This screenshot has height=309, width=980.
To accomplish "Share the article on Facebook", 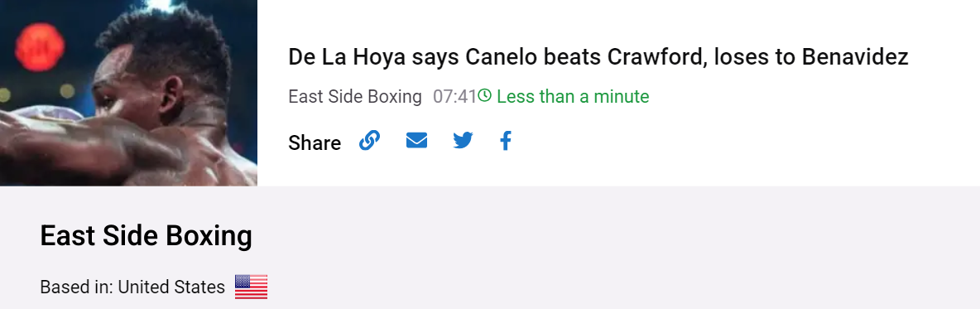I will point(506,141).
